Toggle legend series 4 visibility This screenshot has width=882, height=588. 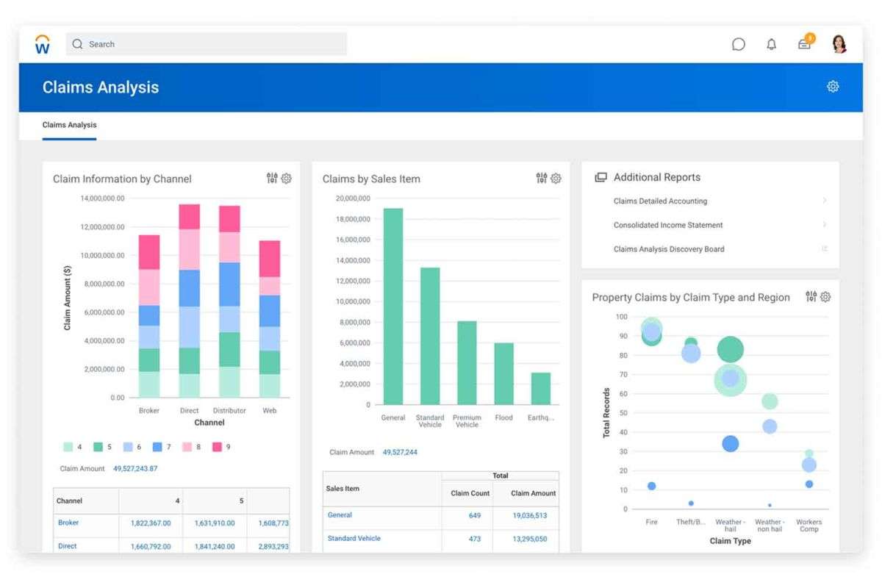click(x=69, y=446)
